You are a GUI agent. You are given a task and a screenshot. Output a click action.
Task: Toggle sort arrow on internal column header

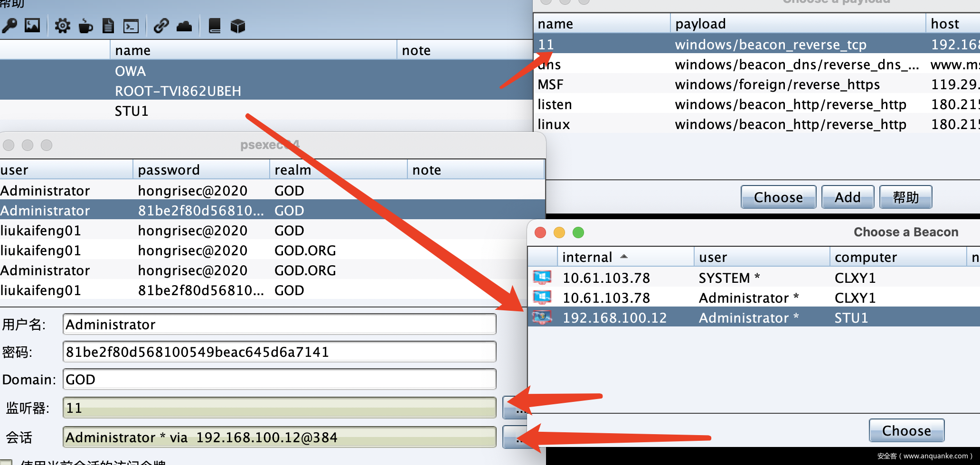624,257
